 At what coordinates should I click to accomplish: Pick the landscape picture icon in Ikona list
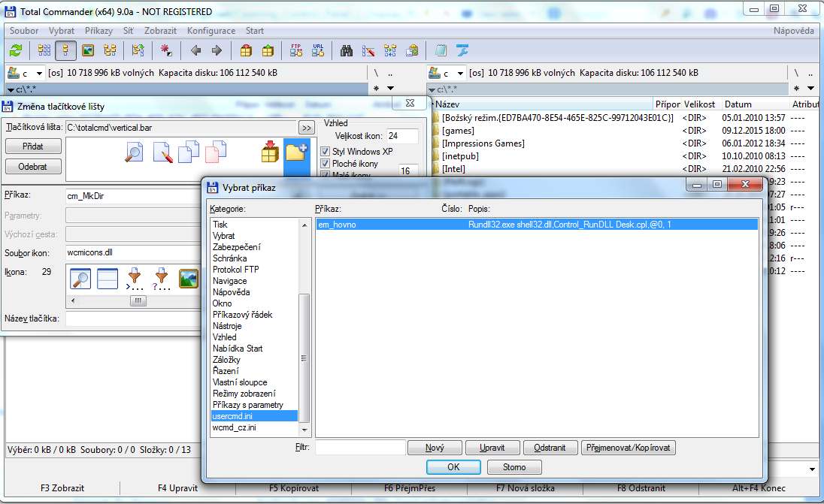[189, 279]
